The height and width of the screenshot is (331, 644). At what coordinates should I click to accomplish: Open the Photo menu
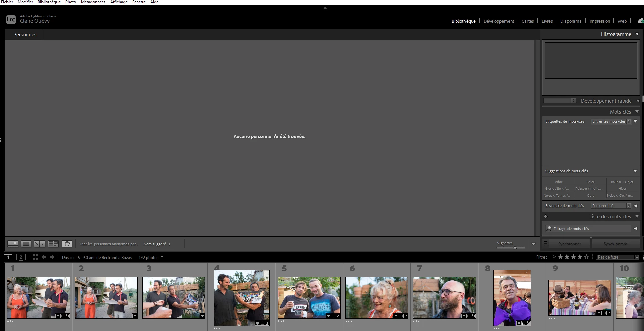[71, 2]
